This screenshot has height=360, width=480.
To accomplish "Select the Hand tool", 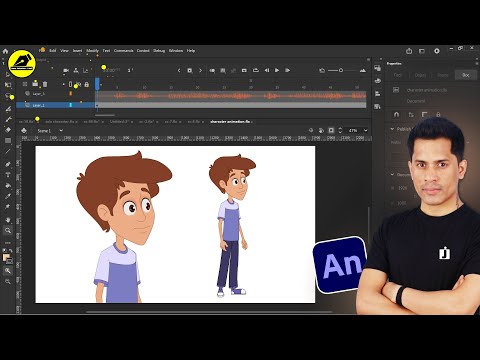I will 8,220.
